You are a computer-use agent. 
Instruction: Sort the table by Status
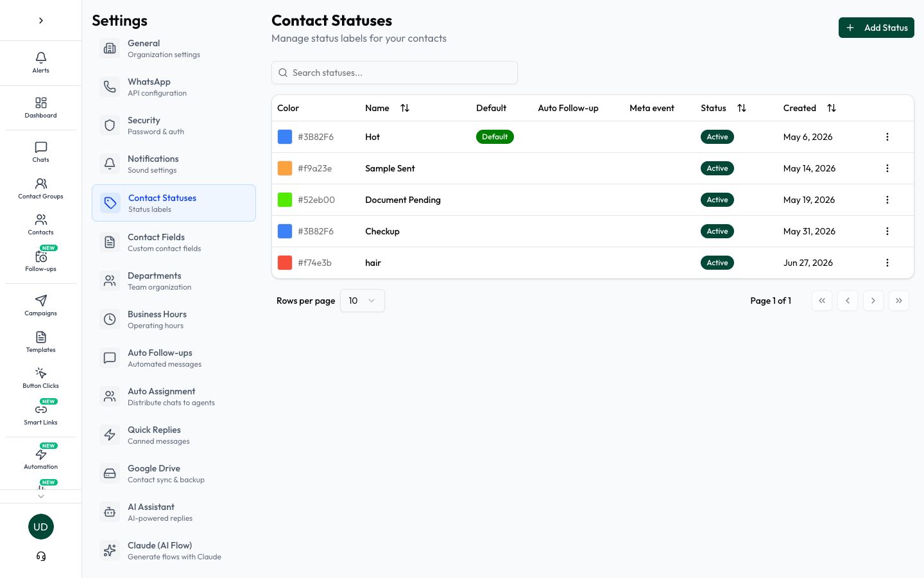tap(742, 108)
